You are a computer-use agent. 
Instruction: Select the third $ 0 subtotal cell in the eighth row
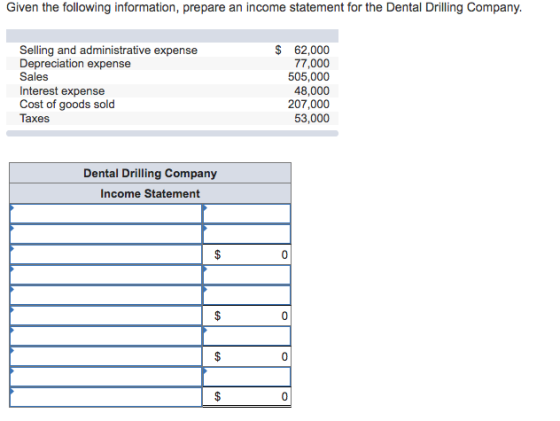[x=247, y=356]
